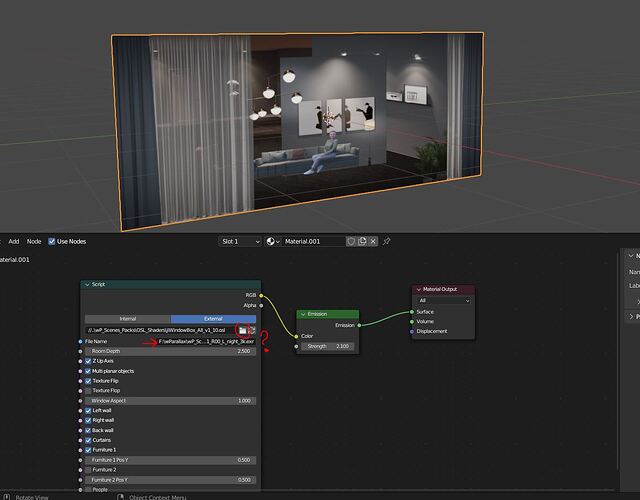Click the Room Depth input socket
640x500 pixels.
[x=80, y=351]
